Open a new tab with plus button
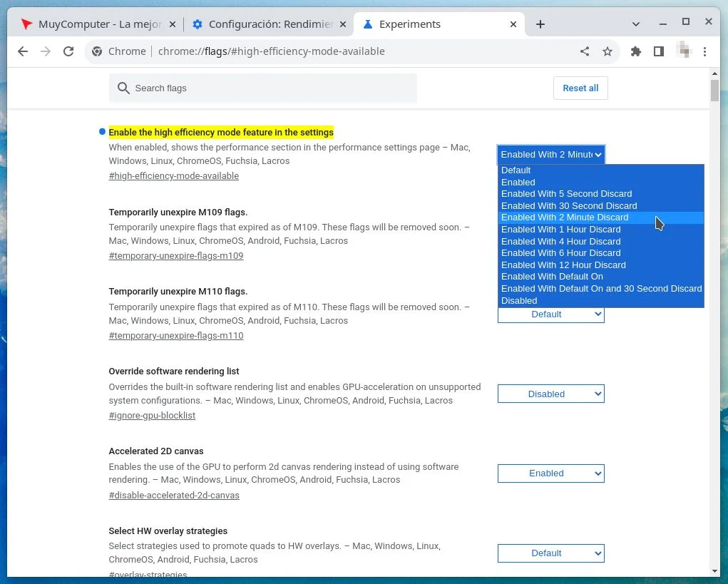The height and width of the screenshot is (584, 728). click(540, 24)
